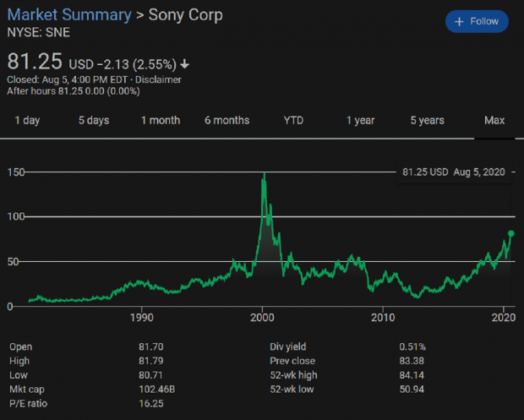Switch to the 5 years tab
The width and height of the screenshot is (524, 420).
pyautogui.click(x=427, y=120)
